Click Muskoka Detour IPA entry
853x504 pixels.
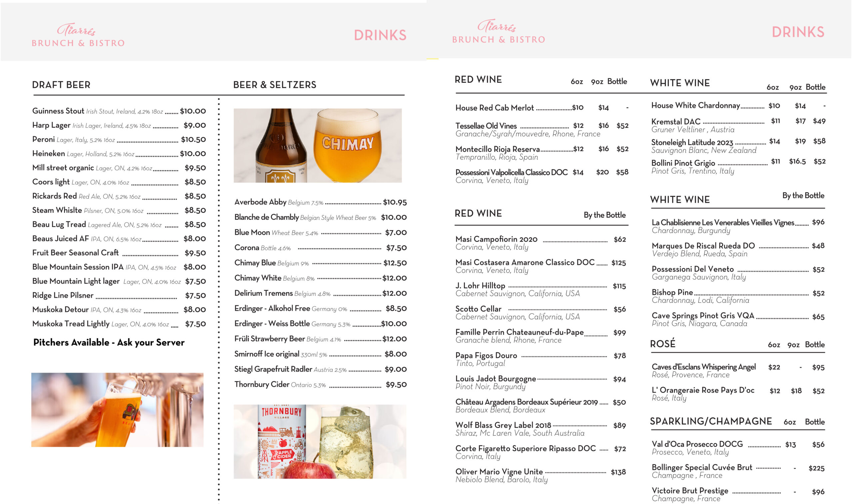tap(119, 310)
